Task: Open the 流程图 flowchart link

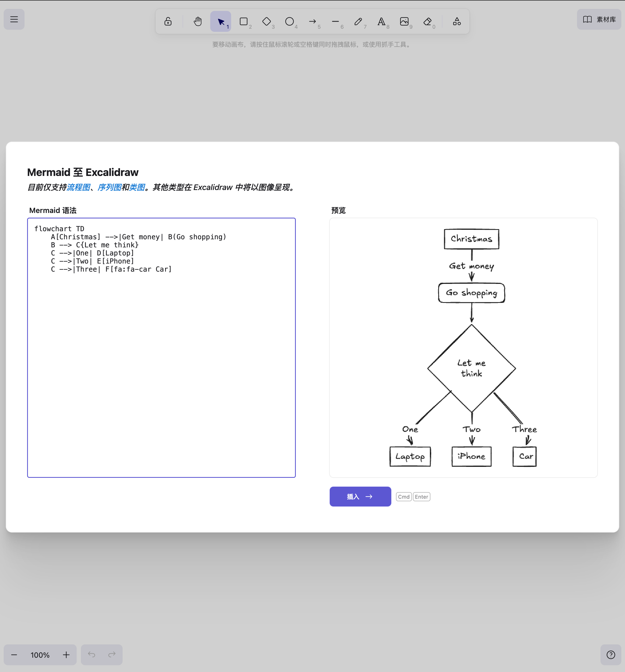Action: (79, 187)
